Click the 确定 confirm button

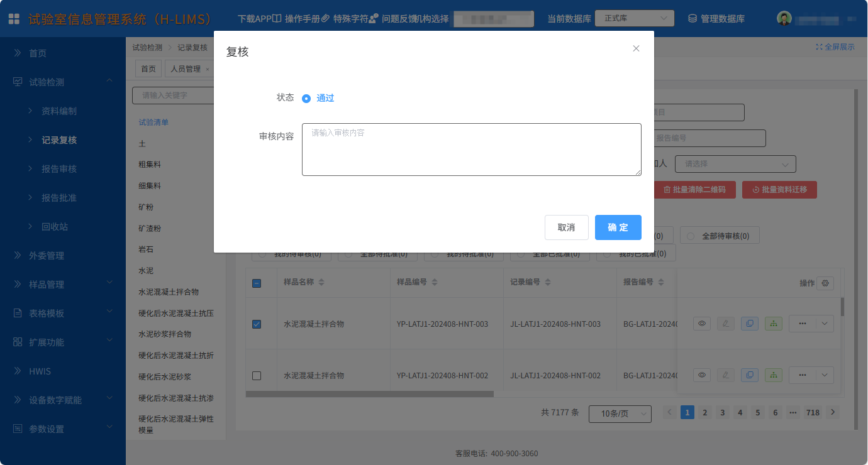(618, 227)
